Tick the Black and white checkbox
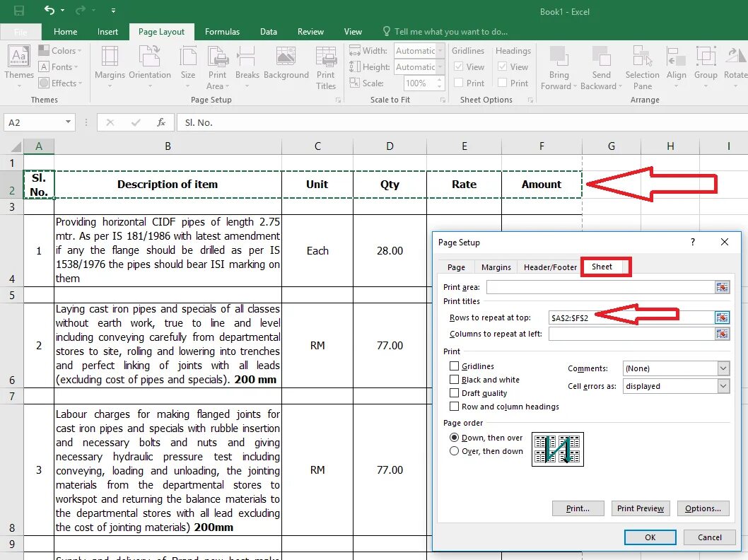 (454, 379)
